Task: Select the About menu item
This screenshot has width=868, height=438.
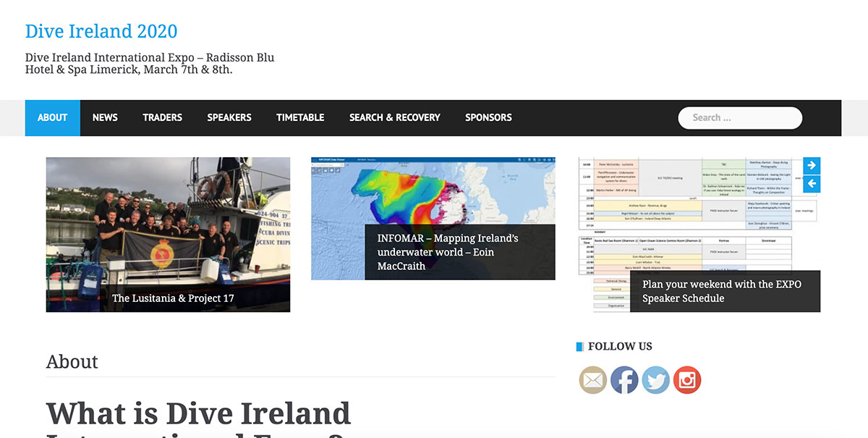Action: pyautogui.click(x=52, y=117)
